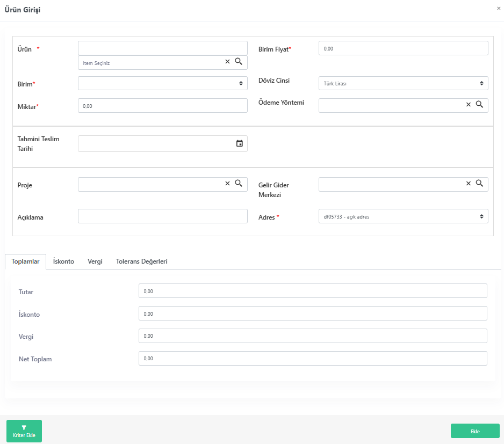
Task: Select the Vergi tab
Action: click(95, 261)
